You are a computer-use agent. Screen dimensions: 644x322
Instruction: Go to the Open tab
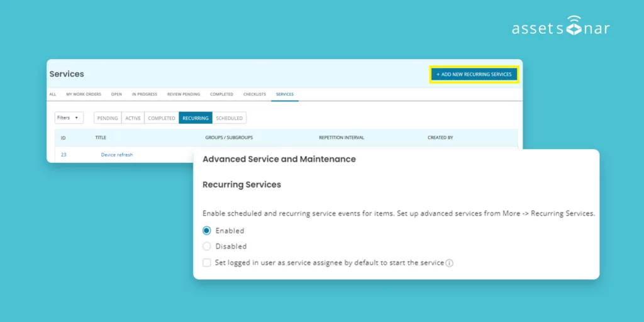(x=116, y=94)
